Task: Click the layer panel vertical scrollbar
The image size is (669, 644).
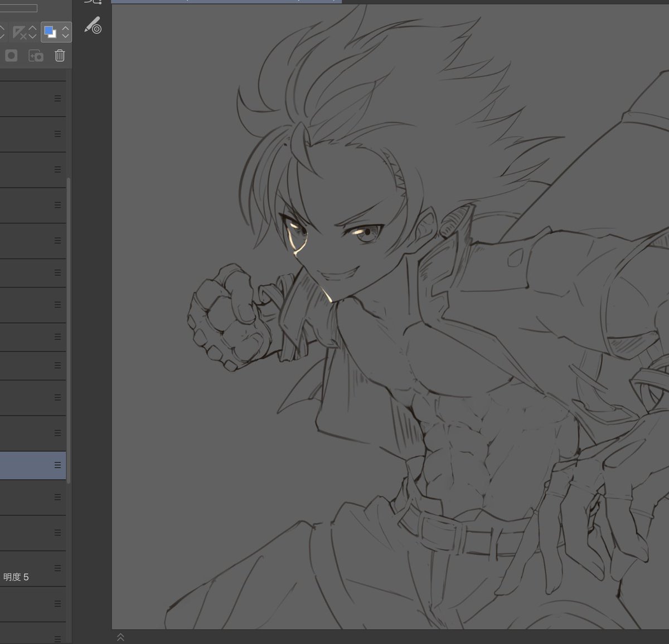Action: [x=69, y=331]
